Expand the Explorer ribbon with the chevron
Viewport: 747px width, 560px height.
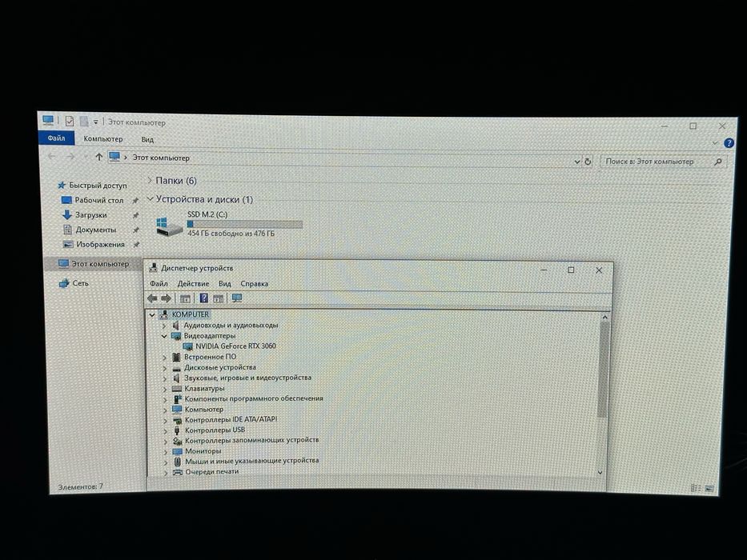(x=715, y=142)
